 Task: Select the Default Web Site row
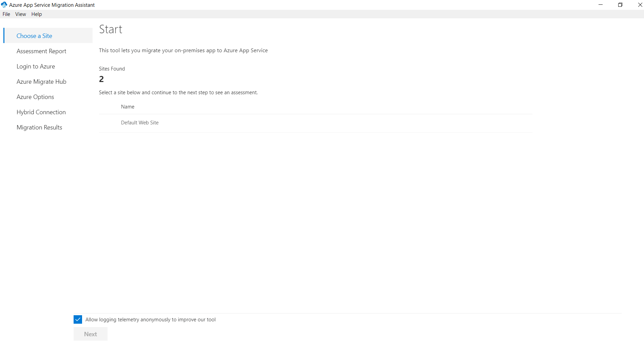(315, 123)
